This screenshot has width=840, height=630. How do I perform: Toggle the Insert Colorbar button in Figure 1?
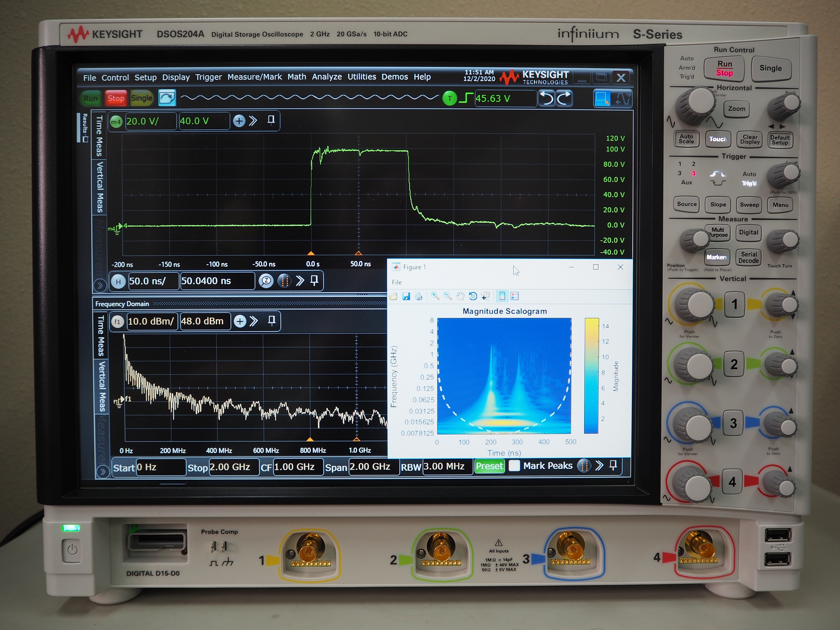502,296
